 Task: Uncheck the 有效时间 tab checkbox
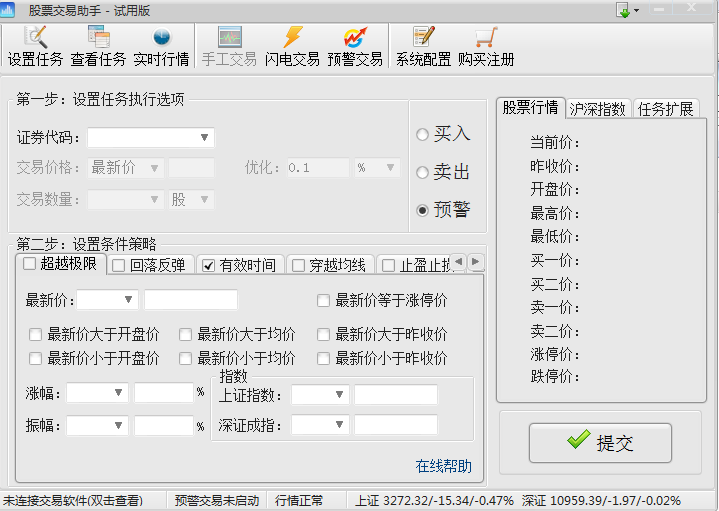pos(209,266)
